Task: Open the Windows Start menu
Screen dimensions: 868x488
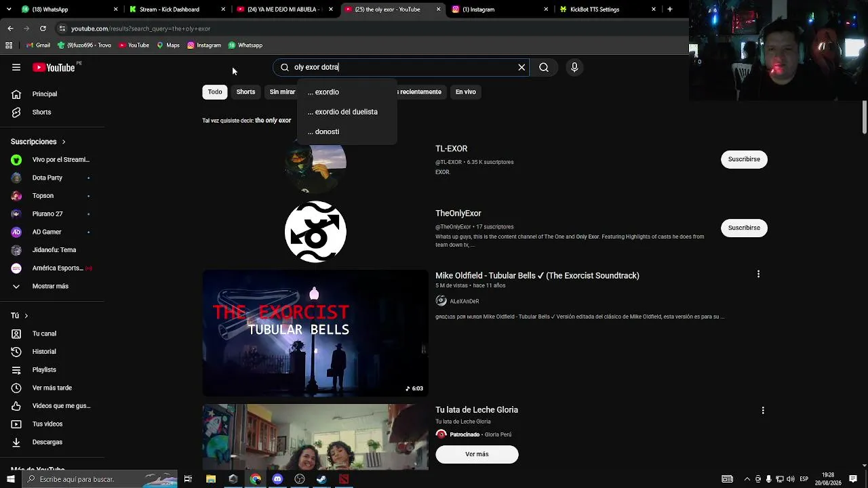Action: 10,479
